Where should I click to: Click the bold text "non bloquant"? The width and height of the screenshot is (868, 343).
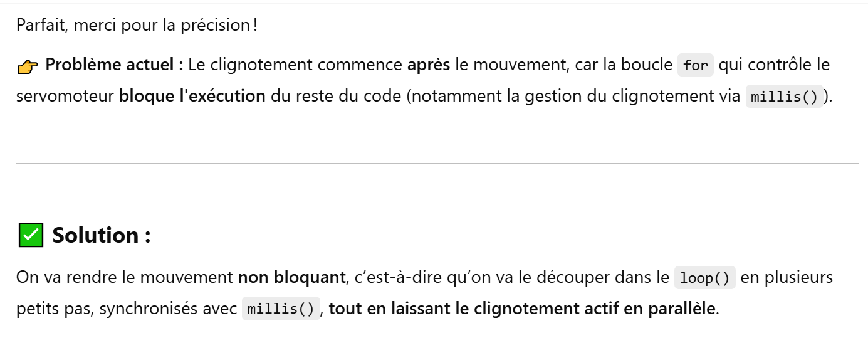click(x=291, y=277)
